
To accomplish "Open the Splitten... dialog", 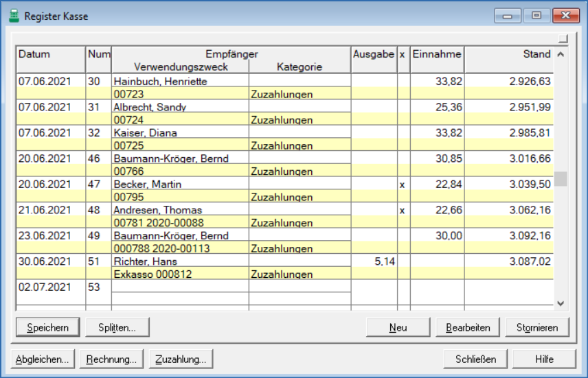I will [117, 327].
